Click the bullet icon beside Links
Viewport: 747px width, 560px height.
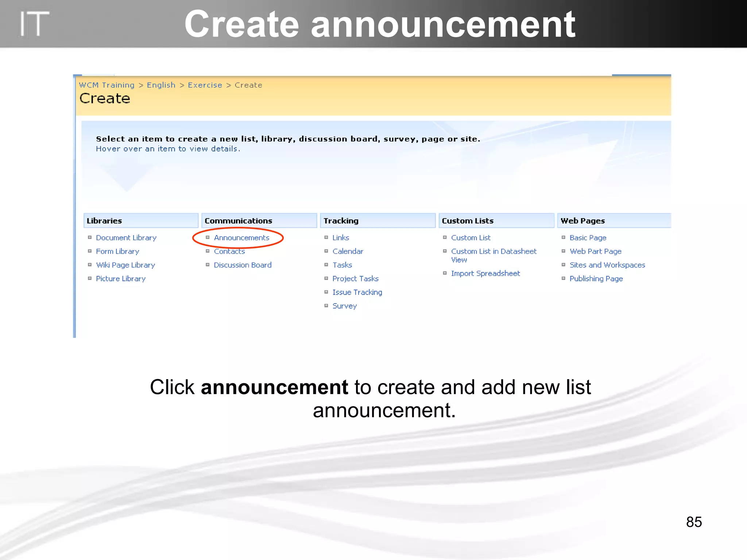click(326, 237)
